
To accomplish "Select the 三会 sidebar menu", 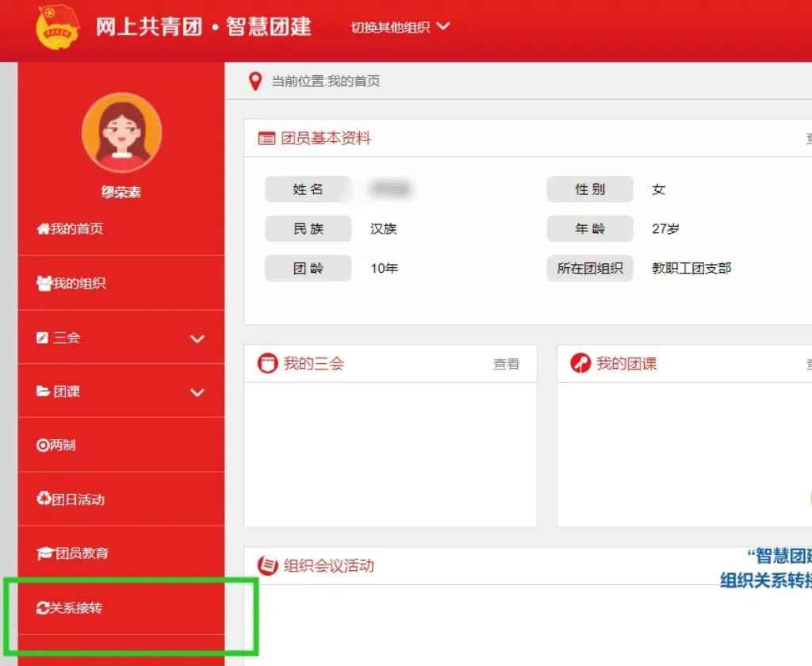I will (121, 338).
